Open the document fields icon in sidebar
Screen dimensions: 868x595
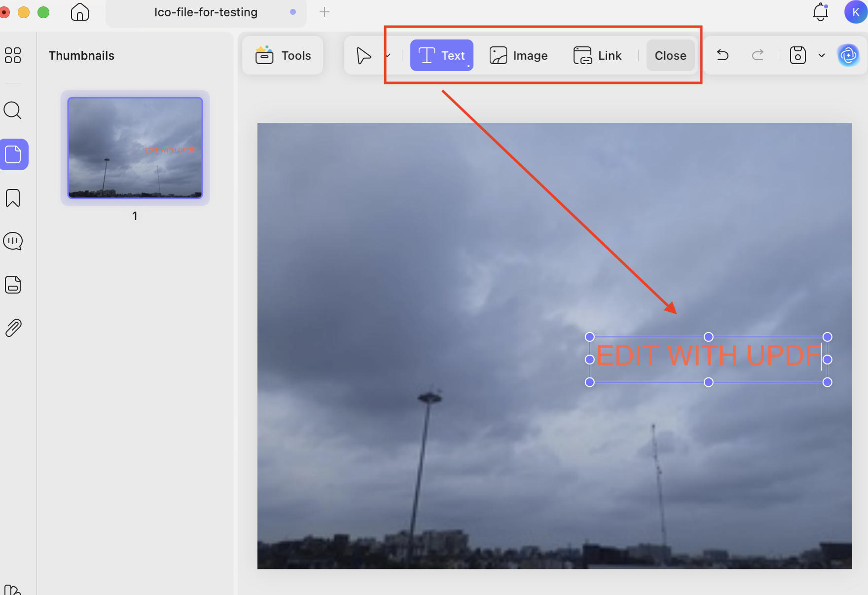coord(13,285)
